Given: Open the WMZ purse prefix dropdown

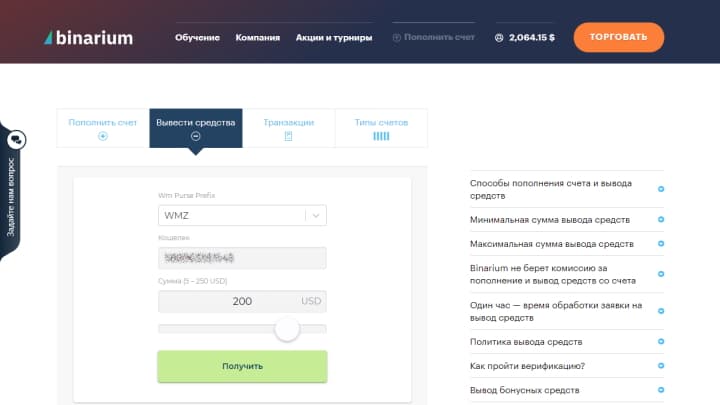Looking at the screenshot, I should tap(242, 215).
